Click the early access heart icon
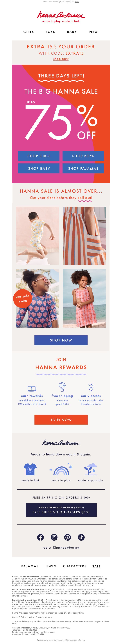This screenshot has width=122, height=644. (x=91, y=387)
